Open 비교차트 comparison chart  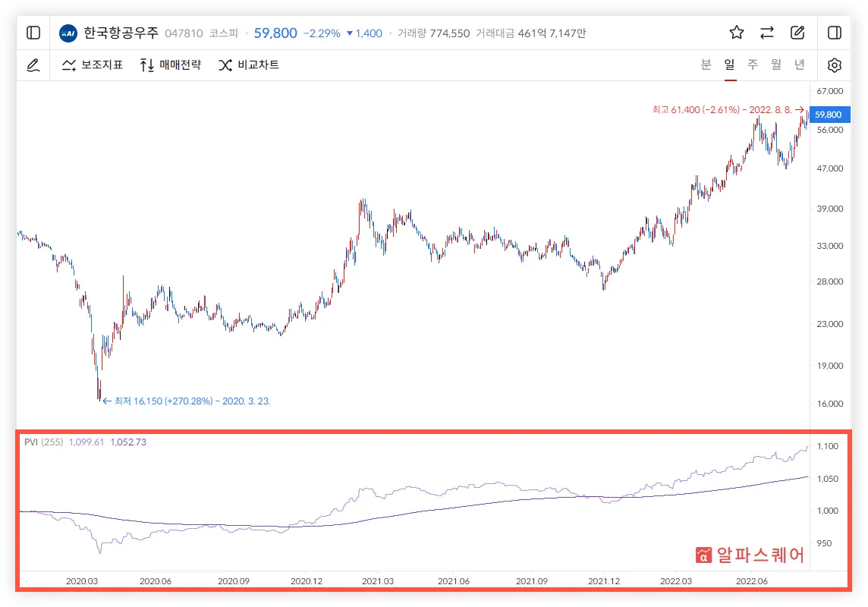point(249,65)
